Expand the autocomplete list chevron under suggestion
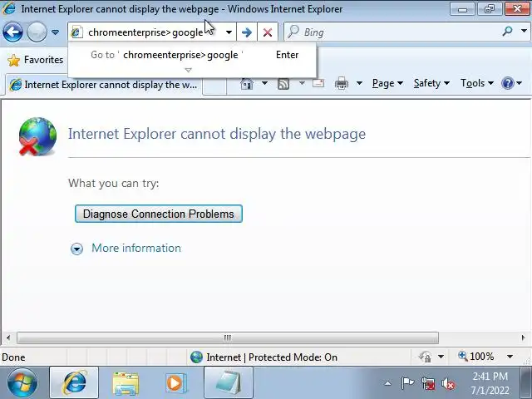Viewport: 532px width, 399px height. click(189, 70)
